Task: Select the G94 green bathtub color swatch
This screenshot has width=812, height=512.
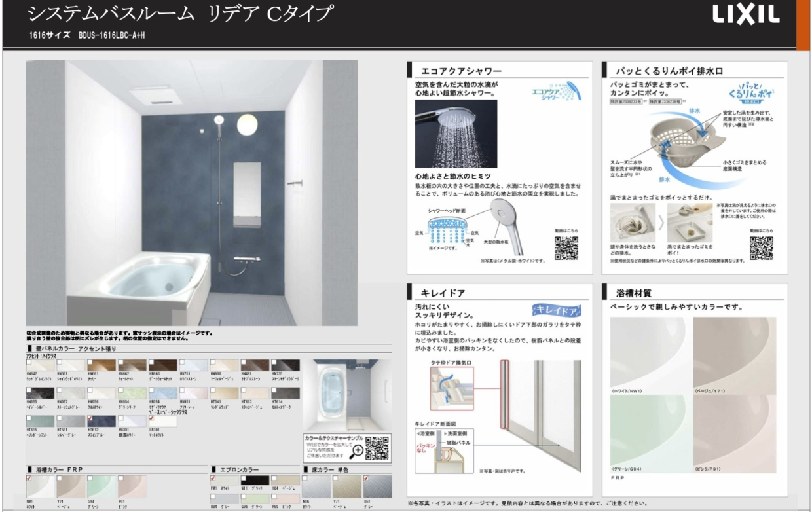Action: pyautogui.click(x=101, y=487)
